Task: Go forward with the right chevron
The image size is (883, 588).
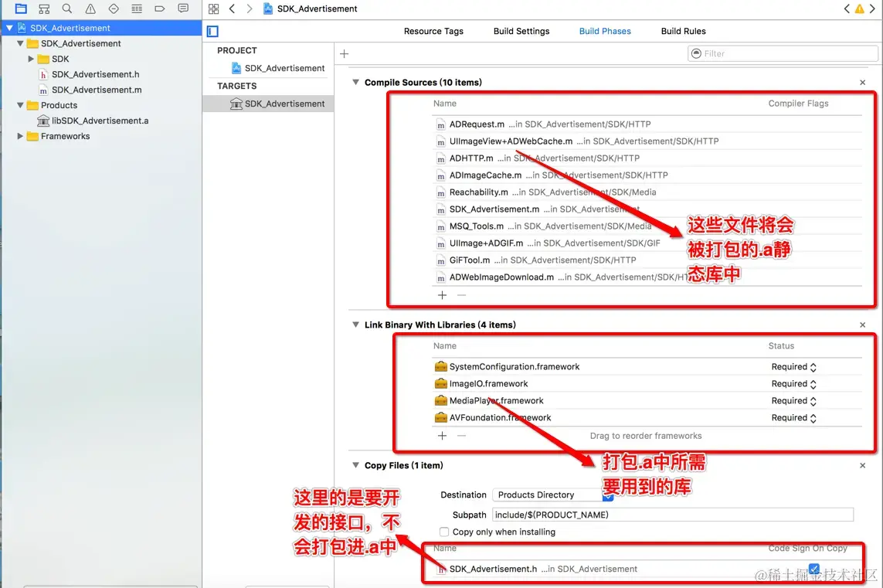Action: 249,8
